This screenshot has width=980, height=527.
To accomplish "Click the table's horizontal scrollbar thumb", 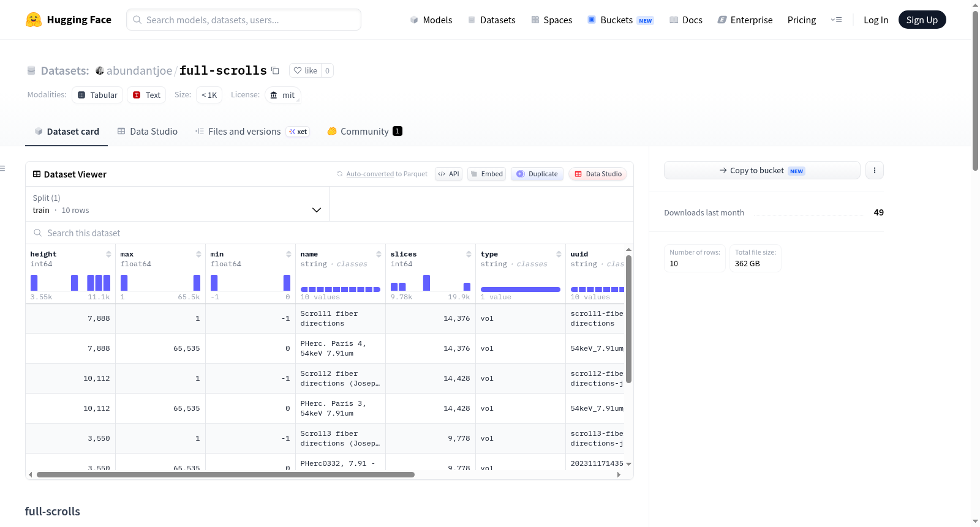I will click(225, 474).
